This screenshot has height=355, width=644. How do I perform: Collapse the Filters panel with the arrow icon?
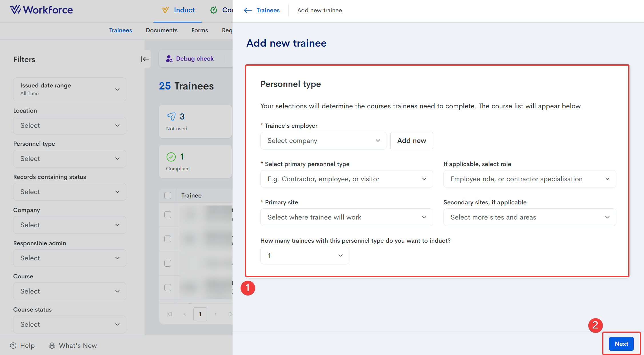pos(145,59)
